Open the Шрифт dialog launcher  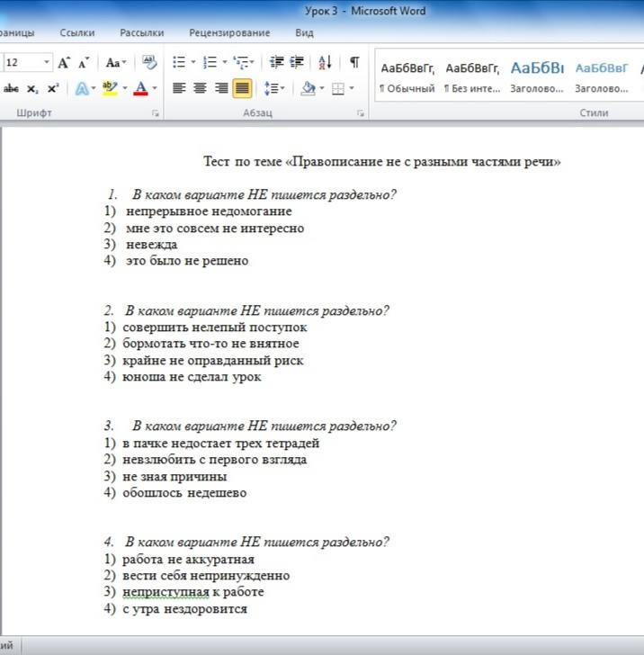pos(155,113)
